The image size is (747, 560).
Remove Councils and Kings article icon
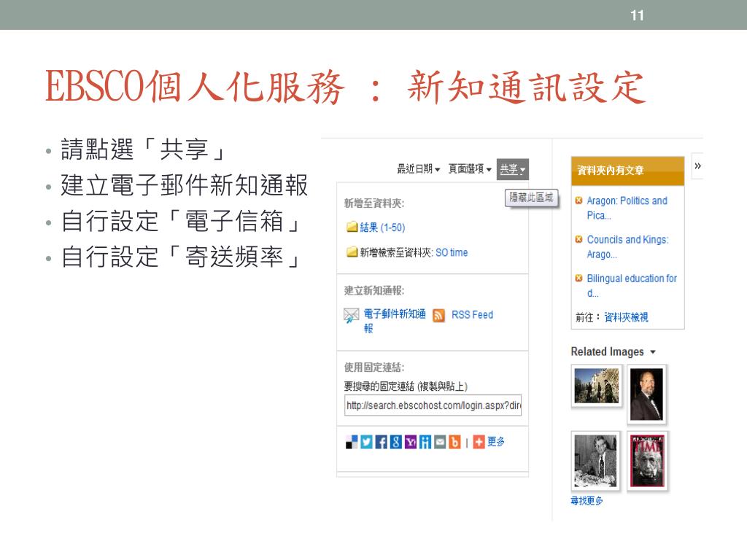point(578,239)
